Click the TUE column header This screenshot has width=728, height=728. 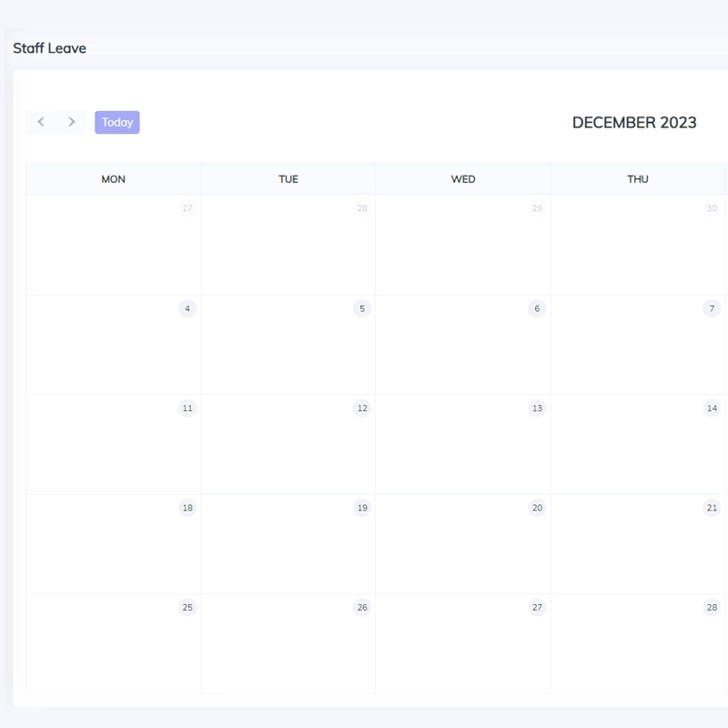[288, 179]
